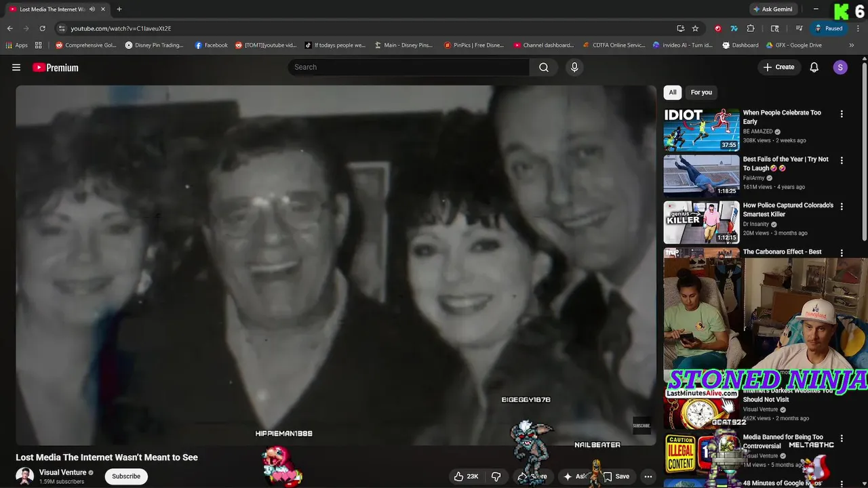Select the For you filter chip
Viewport: 868px width, 488px height.
[x=701, y=92]
